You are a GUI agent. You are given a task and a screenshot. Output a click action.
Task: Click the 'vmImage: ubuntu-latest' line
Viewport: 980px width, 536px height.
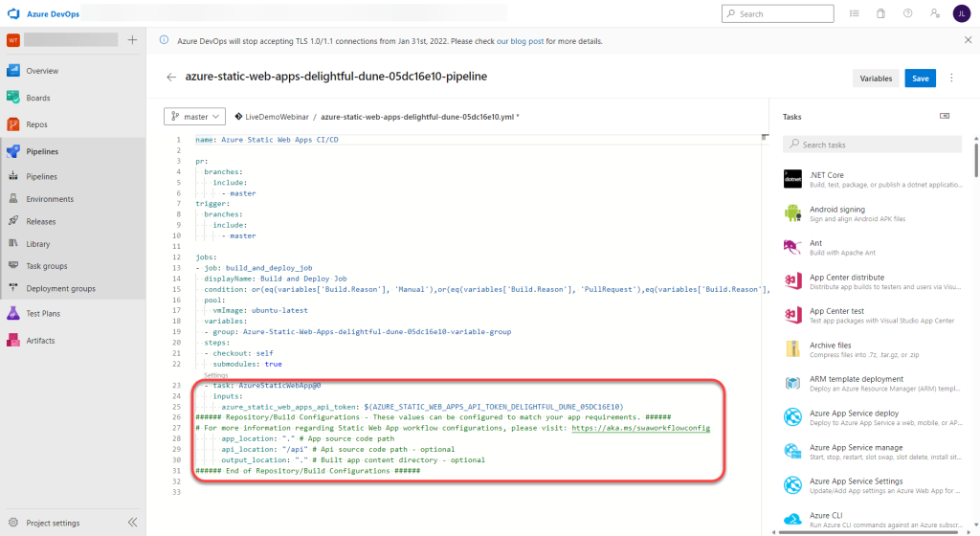point(260,310)
